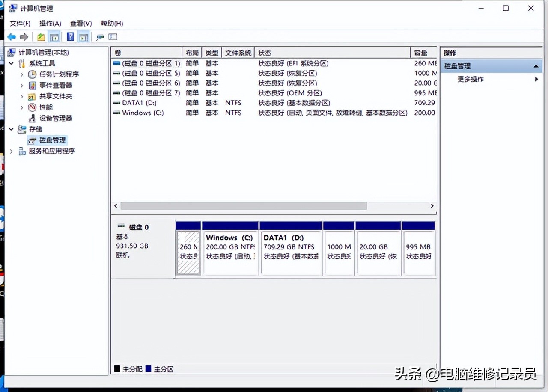Collapse the 存储 tree node
Image resolution: width=548 pixels, height=392 pixels.
(x=12, y=129)
